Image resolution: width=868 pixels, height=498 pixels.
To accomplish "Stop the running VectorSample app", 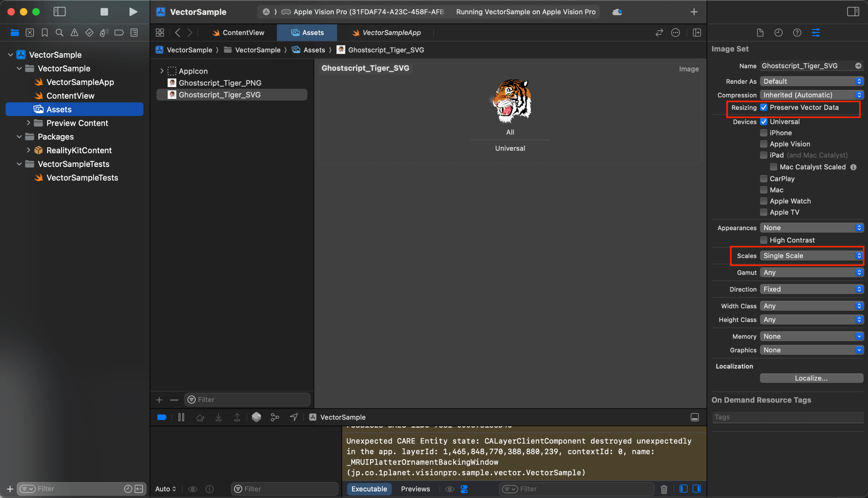I will [x=104, y=12].
